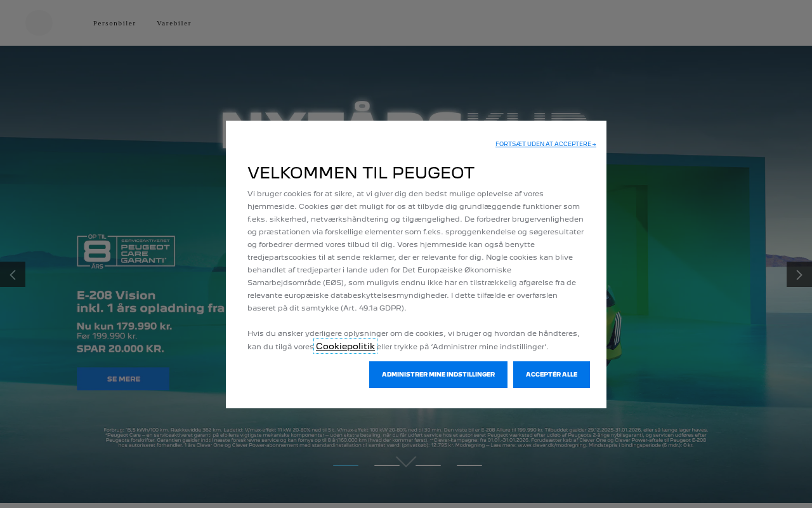Click the 'SE MERE' banner button

click(x=123, y=379)
